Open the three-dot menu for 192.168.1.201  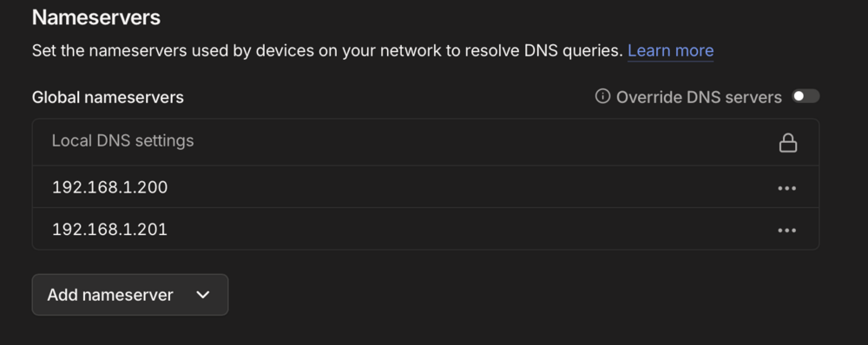(786, 231)
